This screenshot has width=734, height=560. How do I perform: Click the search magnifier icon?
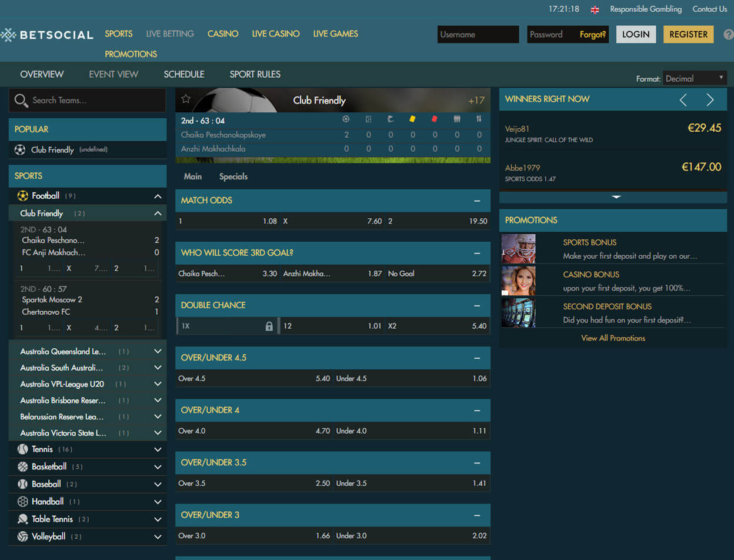21,101
